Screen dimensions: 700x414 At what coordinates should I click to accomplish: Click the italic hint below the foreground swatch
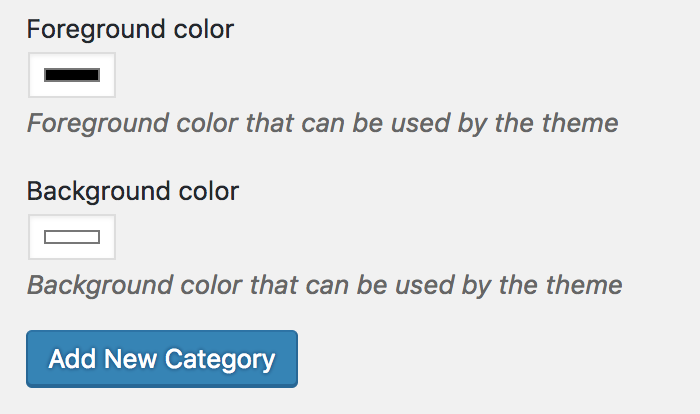click(322, 124)
